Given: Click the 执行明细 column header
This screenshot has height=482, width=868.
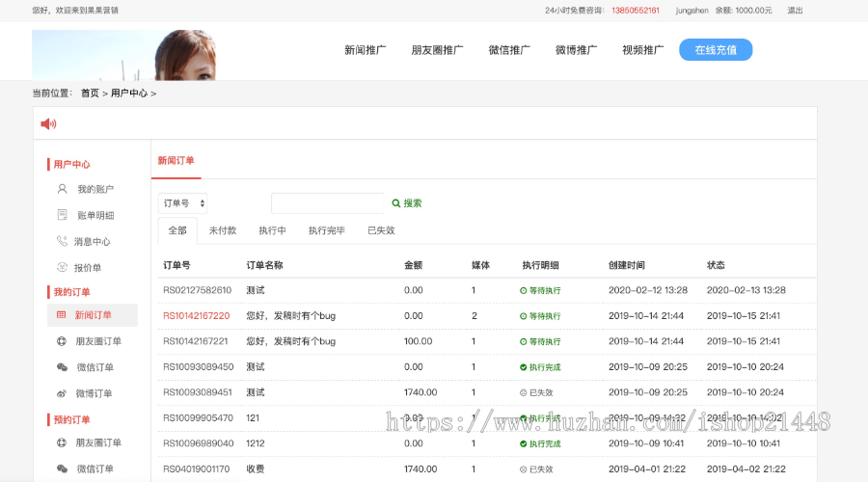Looking at the screenshot, I should [540, 265].
